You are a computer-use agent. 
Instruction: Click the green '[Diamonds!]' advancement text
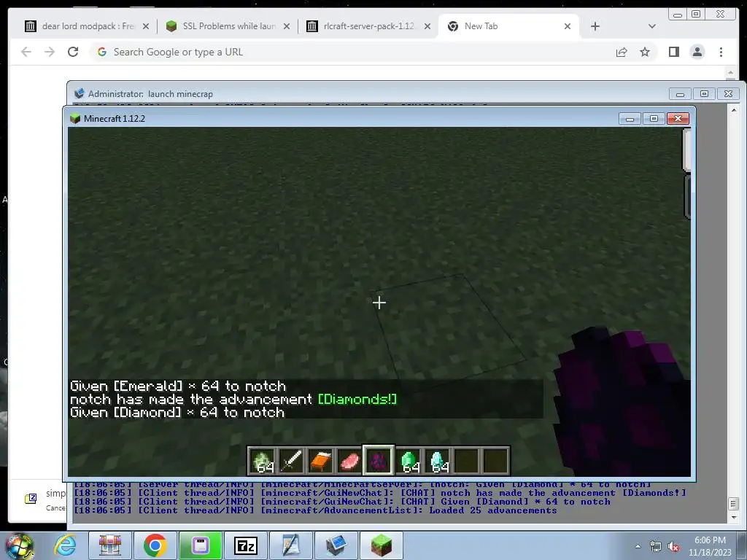(357, 399)
